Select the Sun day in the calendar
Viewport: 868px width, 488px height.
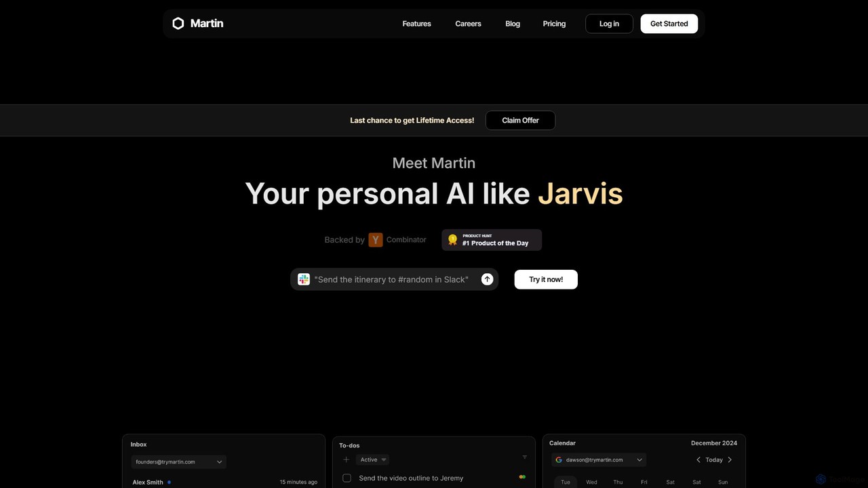[723, 482]
